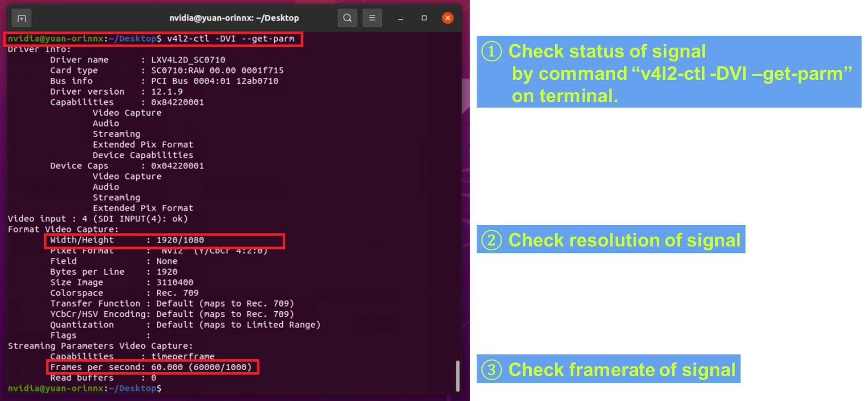The width and height of the screenshot is (868, 401).
Task: Click the terminal vertical scrollbar handle
Action: point(457,376)
